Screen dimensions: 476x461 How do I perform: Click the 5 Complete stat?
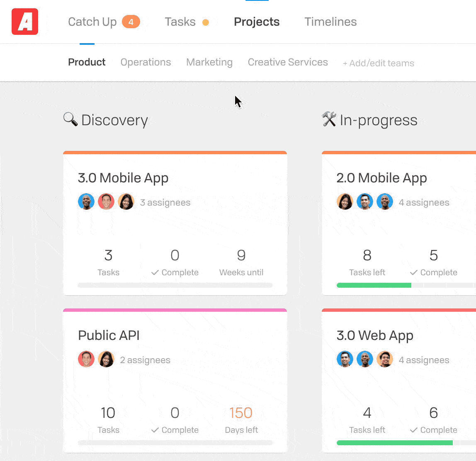[434, 262]
